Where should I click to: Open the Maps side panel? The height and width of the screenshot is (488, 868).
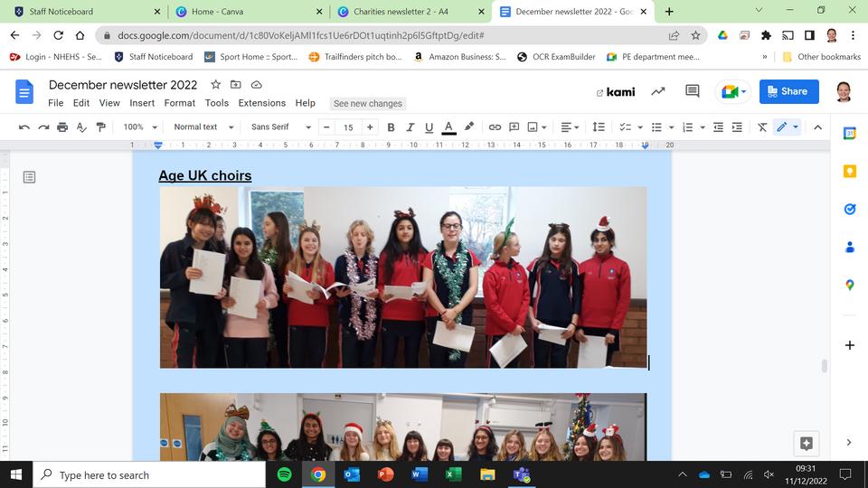pos(850,285)
